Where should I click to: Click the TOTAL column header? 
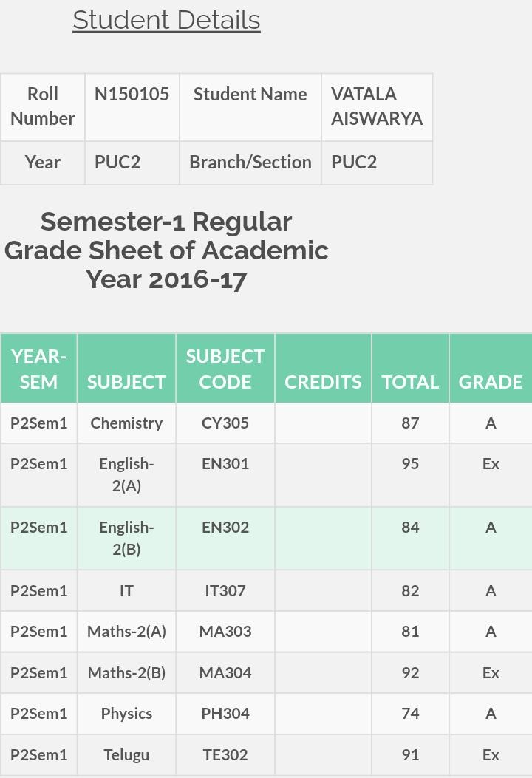pos(410,369)
